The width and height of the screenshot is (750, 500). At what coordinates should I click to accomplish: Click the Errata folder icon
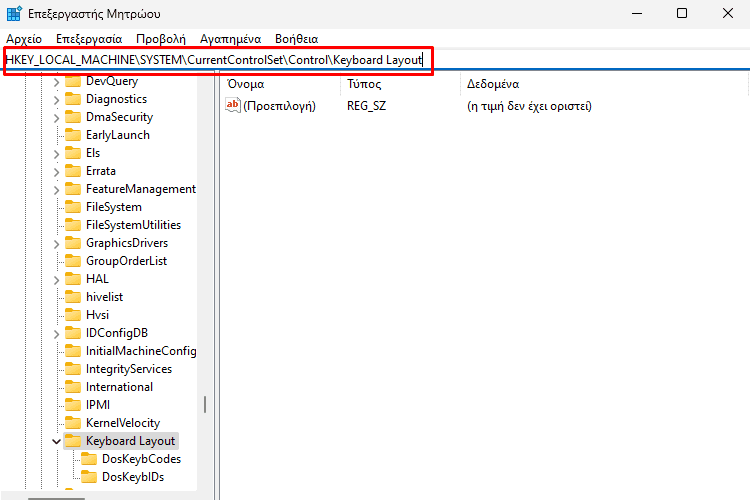(x=73, y=171)
